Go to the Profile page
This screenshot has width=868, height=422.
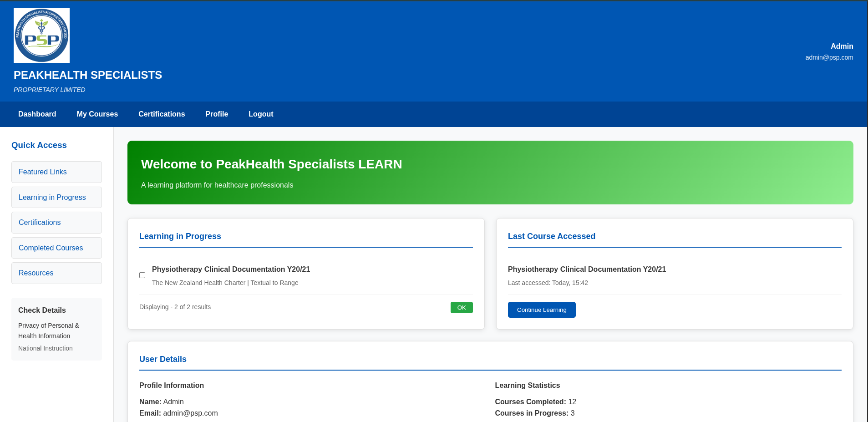click(x=216, y=114)
